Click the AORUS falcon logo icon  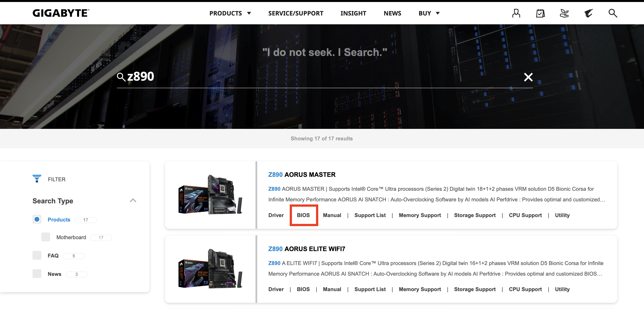(588, 13)
